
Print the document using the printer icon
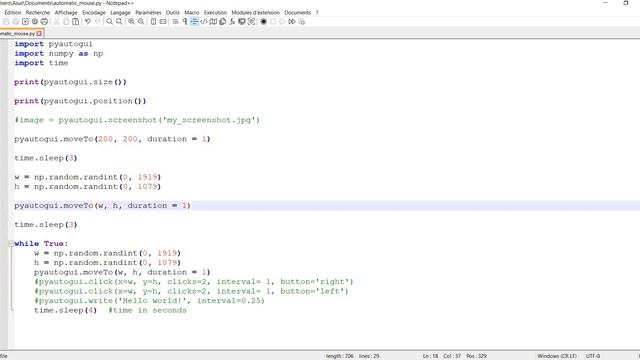point(44,22)
